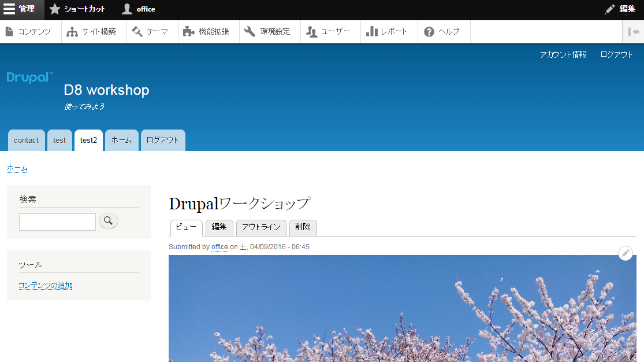Select the 編集 tab of the node

[x=219, y=227]
